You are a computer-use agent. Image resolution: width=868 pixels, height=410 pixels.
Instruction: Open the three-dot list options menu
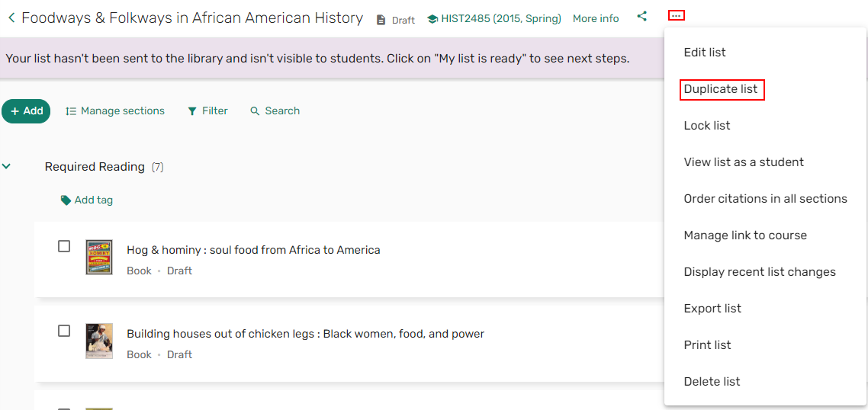pos(677,16)
